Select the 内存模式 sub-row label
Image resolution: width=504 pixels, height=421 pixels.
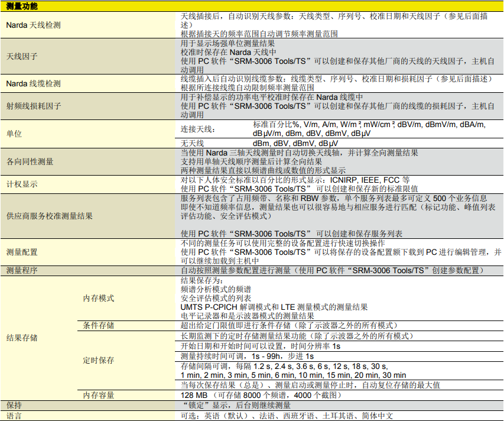click(98, 298)
